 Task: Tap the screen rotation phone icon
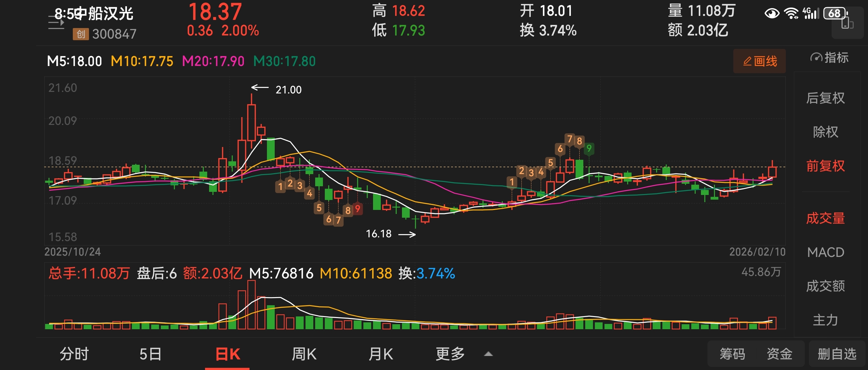847,24
